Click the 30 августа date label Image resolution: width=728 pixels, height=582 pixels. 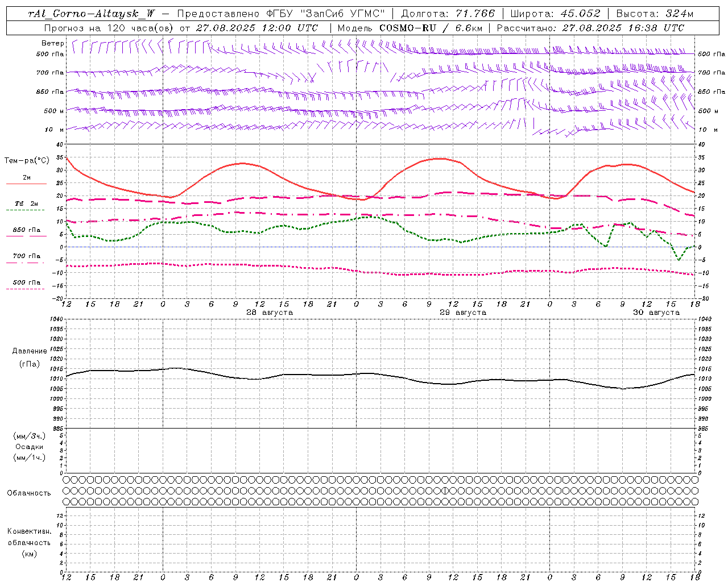656,313
